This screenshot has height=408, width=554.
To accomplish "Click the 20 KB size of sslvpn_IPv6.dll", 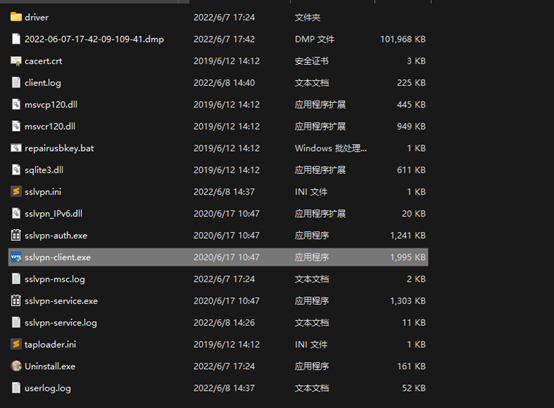I will [x=414, y=214].
